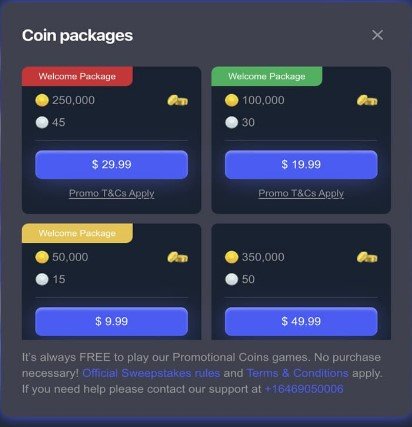Click the coin stack icon in the 250,000 package
This screenshot has height=427, width=412.
(177, 100)
